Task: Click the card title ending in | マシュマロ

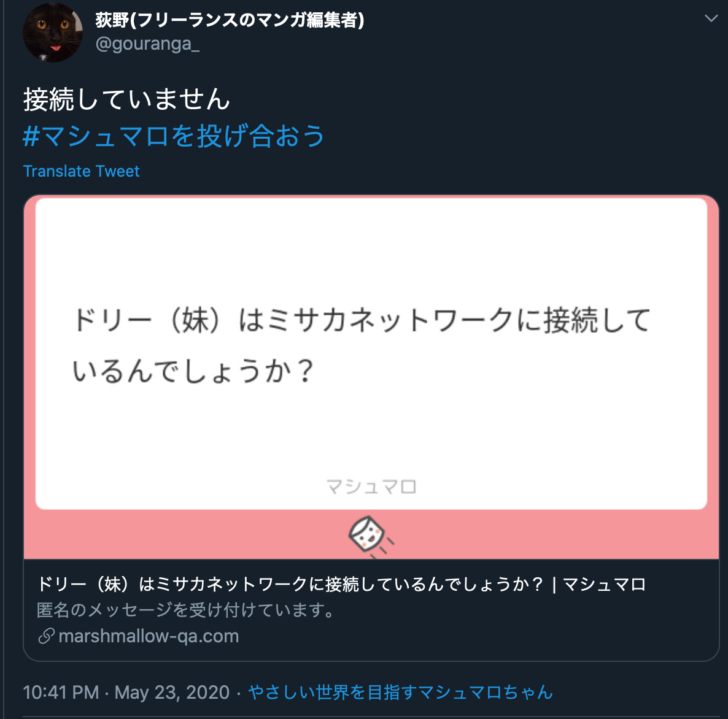Action: click(x=341, y=585)
